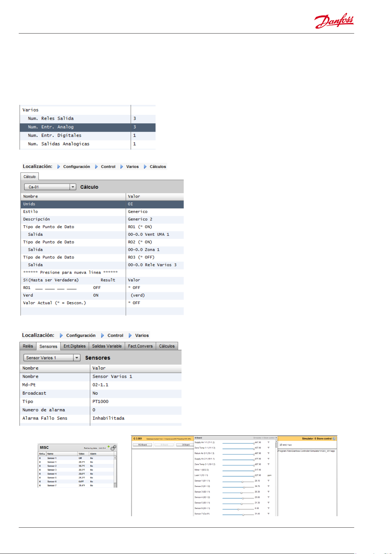Adjust the Zone Temp 2-1 slider

(x=238, y=465)
